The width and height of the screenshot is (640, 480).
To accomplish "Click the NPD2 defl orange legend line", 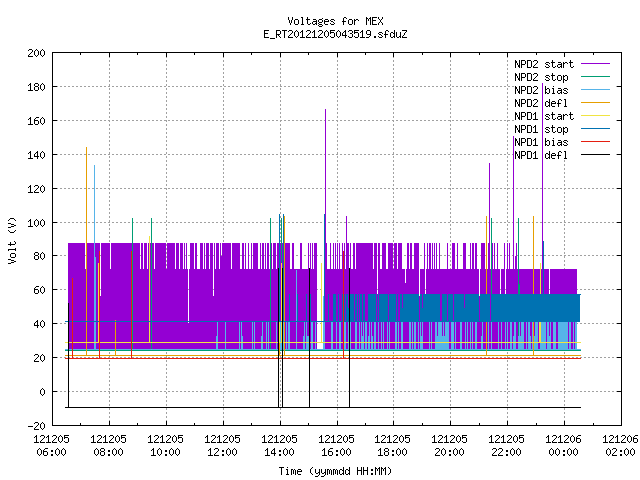I will tap(595, 103).
